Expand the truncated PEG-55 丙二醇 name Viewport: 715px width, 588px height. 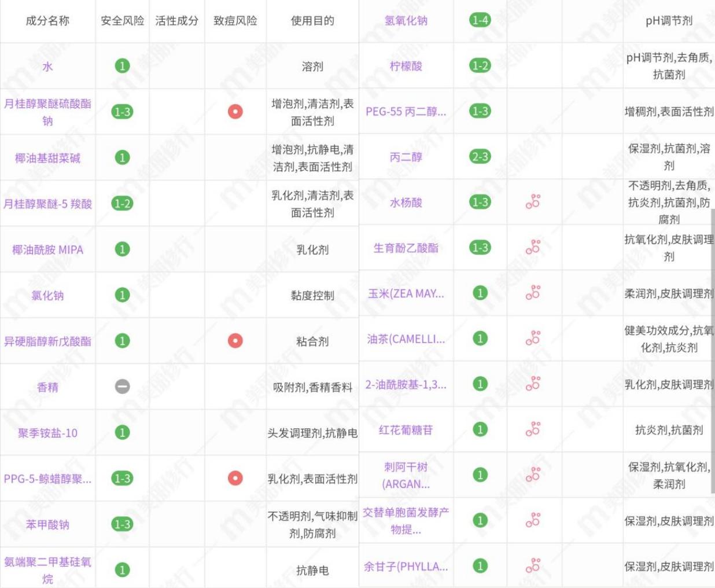[x=406, y=110]
